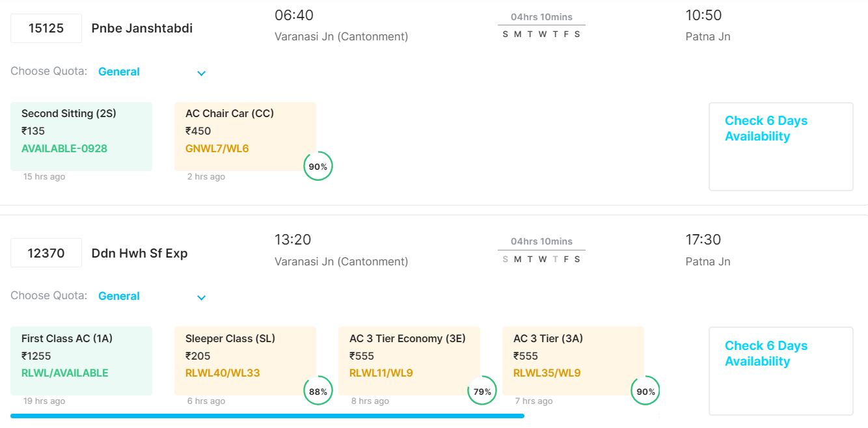Open the Ddn Hwh Sf Exp train name
The image size is (868, 428).
tap(139, 253)
